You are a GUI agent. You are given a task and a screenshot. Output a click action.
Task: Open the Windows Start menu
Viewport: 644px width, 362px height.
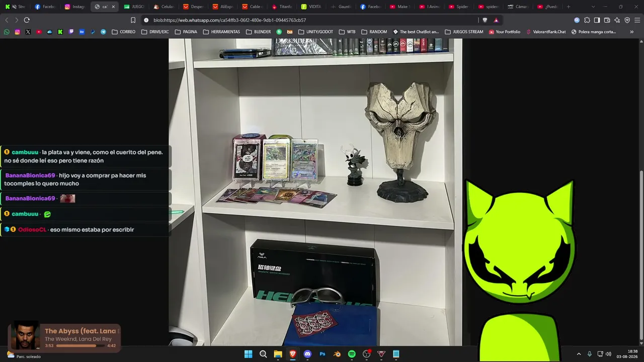pyautogui.click(x=248, y=354)
